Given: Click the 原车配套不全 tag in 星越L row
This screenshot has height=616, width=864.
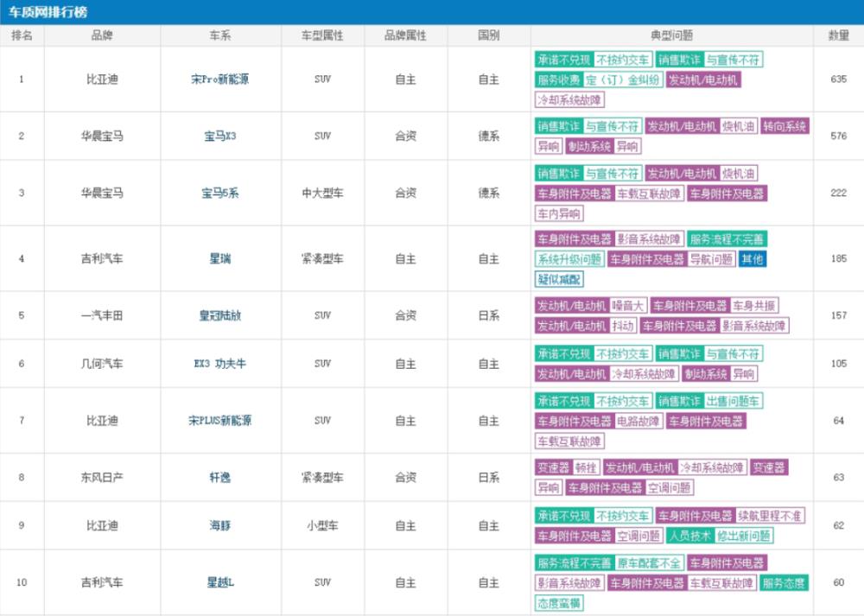Looking at the screenshot, I should 649,563.
